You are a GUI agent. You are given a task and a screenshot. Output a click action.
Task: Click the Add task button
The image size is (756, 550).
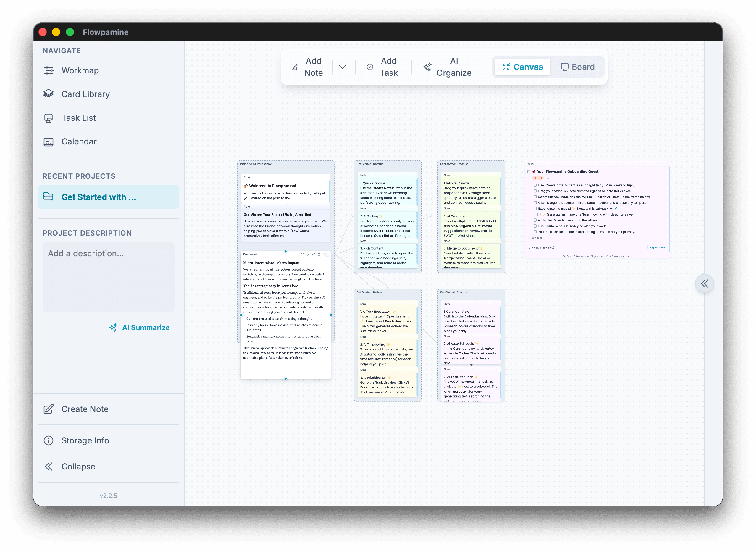tap(535, 238)
